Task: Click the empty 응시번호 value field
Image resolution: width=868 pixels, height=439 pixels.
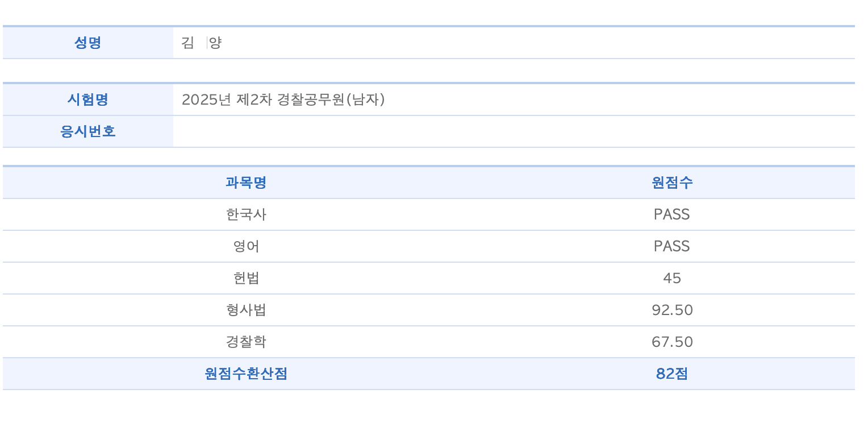Action: click(514, 131)
